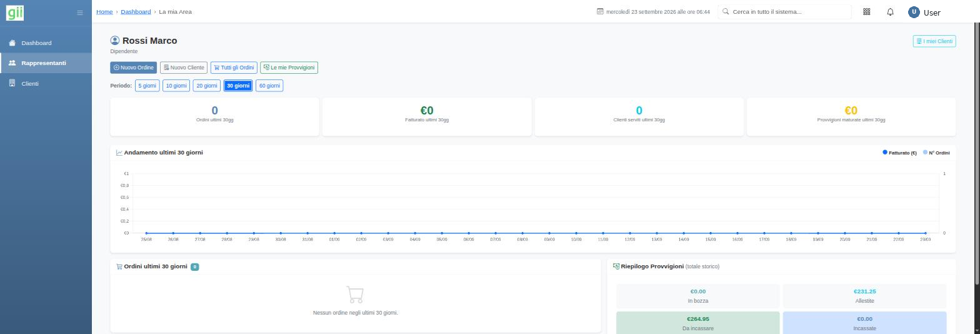Click the Fatturato ultimi 30gg card
This screenshot has height=334, width=980.
point(427,116)
